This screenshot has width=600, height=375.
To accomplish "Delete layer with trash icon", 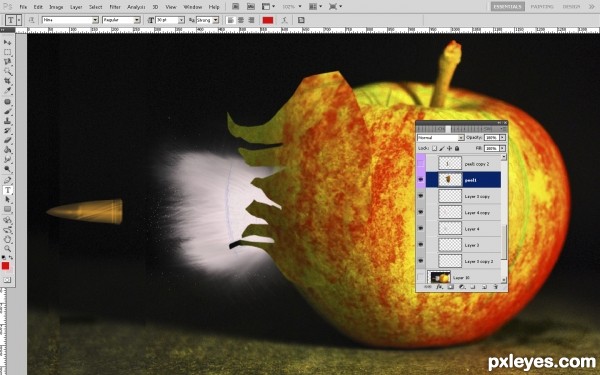I will coord(496,287).
